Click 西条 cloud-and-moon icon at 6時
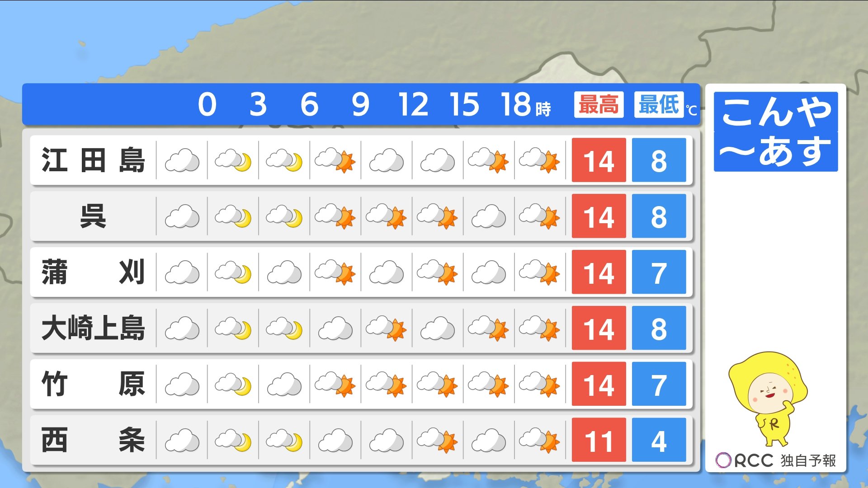 pos(284,441)
